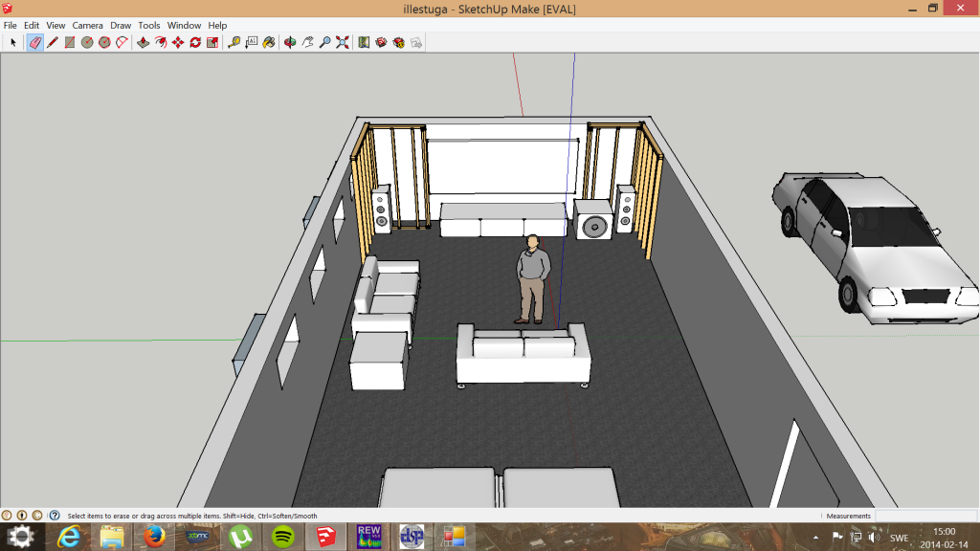
Task: Activate the Rotate tool
Action: tap(195, 42)
